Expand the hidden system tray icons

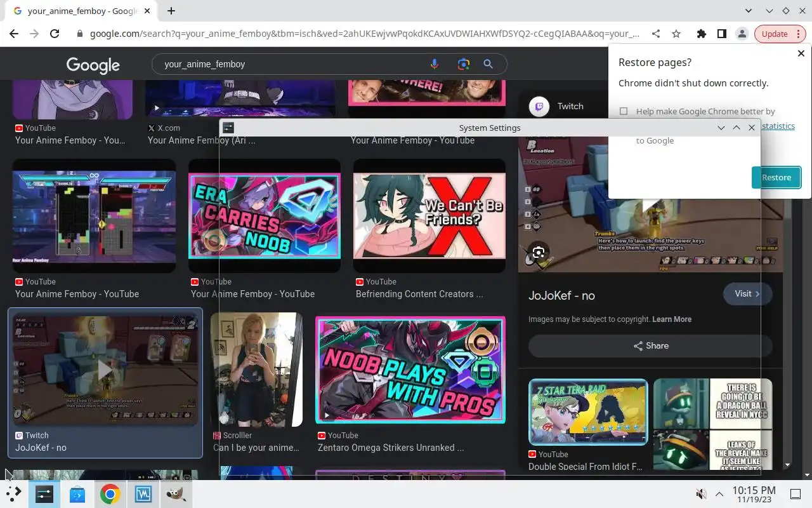[719, 494]
